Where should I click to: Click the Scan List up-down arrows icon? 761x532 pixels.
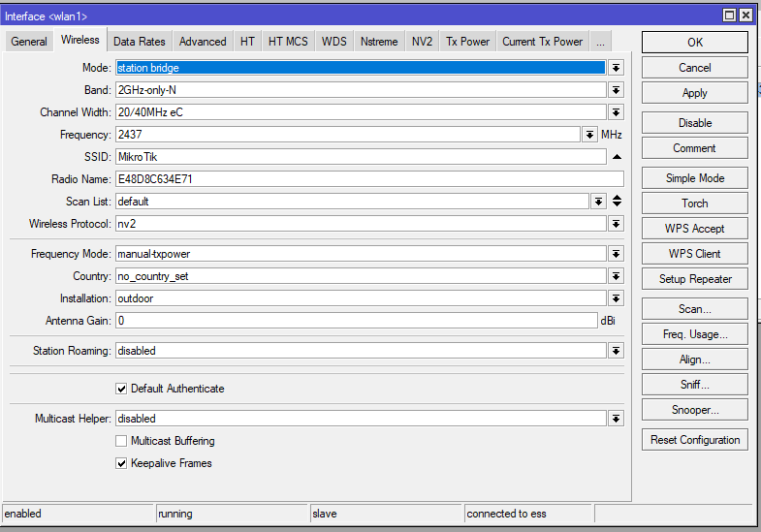pos(617,201)
